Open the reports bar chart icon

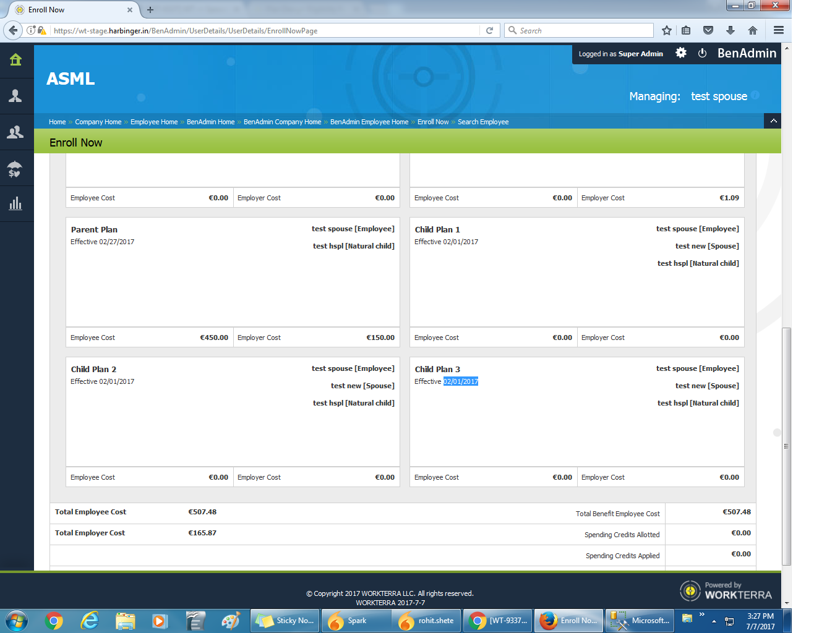tap(15, 203)
